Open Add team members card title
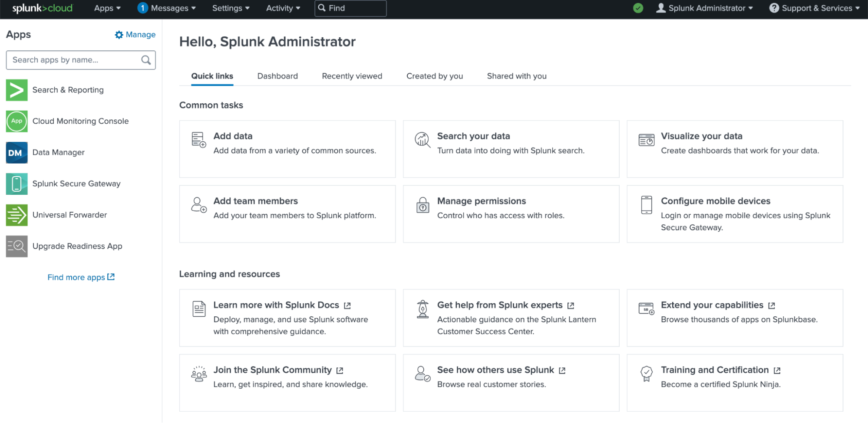 click(x=256, y=201)
